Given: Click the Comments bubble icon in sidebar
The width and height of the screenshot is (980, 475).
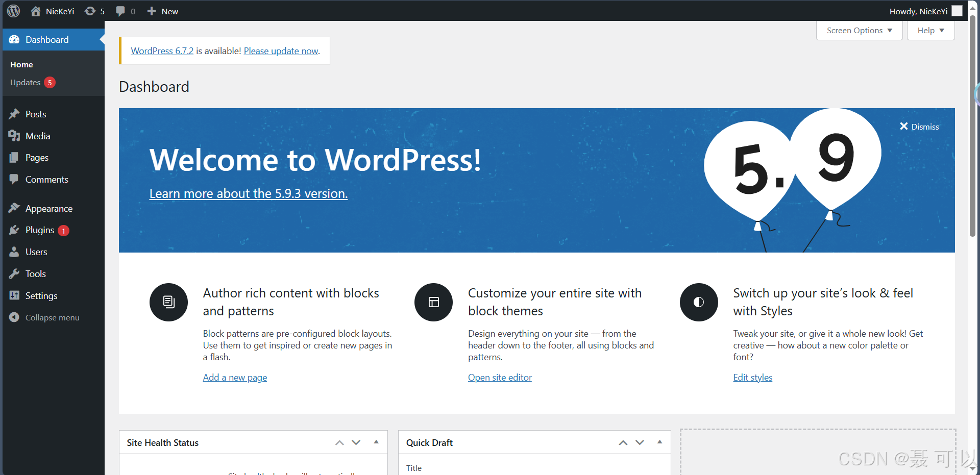Looking at the screenshot, I should click(x=14, y=179).
